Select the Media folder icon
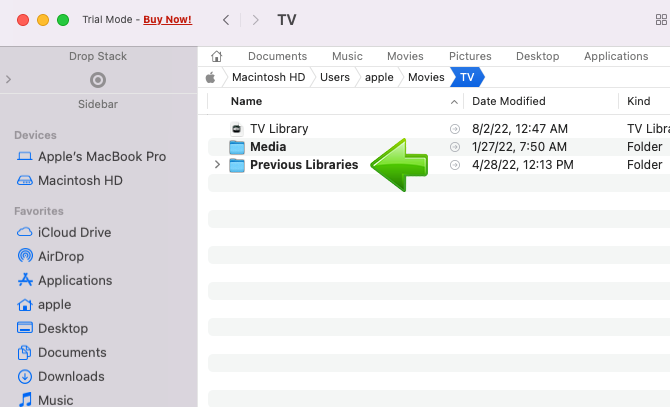This screenshot has width=670, height=407. (x=237, y=147)
